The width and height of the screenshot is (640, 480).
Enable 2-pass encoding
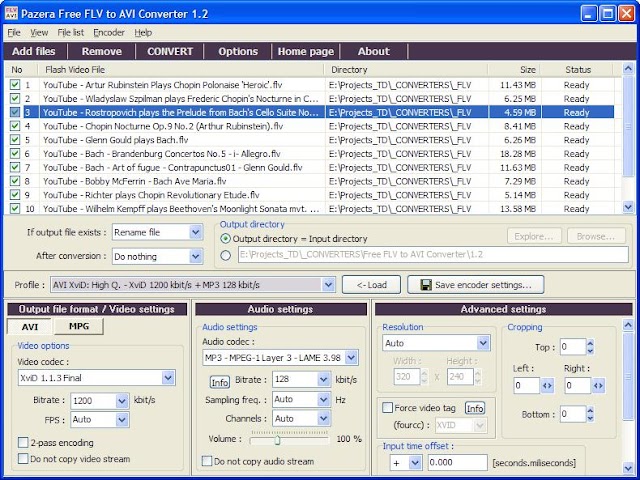click(23, 442)
